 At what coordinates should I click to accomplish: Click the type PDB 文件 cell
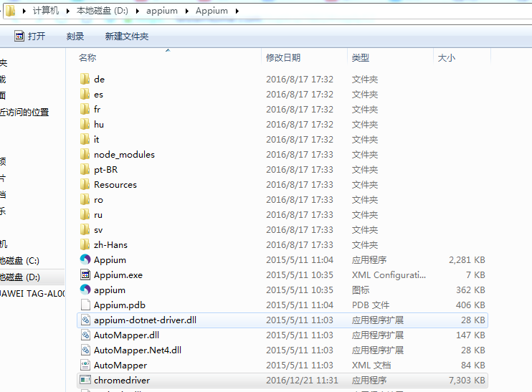[371, 305]
